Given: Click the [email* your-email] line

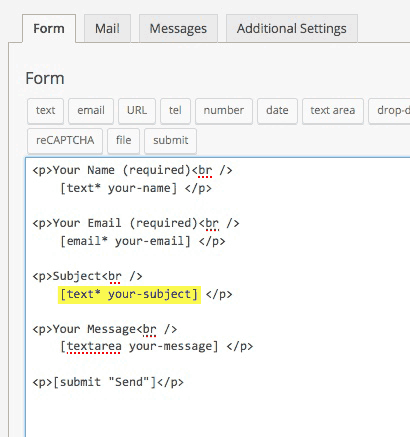Looking at the screenshot, I should click(x=143, y=241).
